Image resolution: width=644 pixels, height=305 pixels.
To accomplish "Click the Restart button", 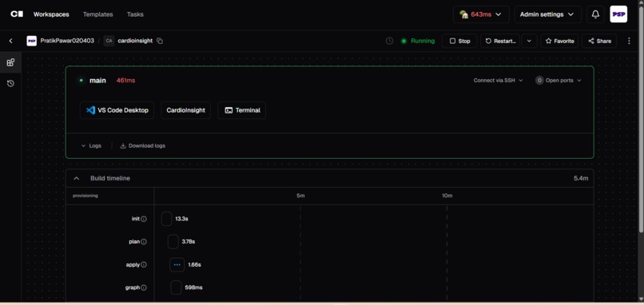I will click(x=500, y=41).
